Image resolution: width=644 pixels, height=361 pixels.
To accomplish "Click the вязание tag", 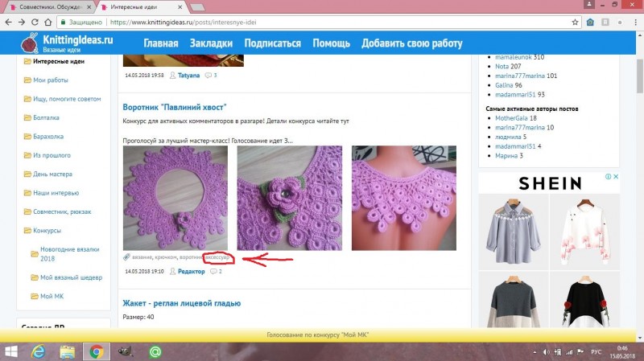I will [x=142, y=257].
